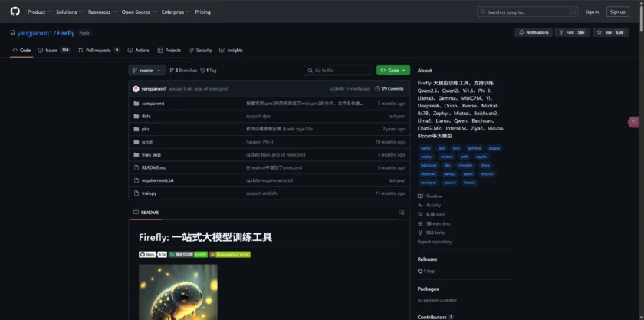View the 1 Tag list
This screenshot has height=320, width=644.
tap(209, 71)
